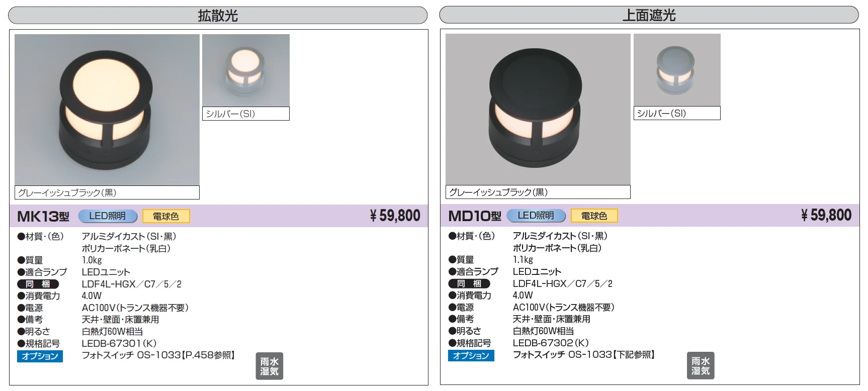The image size is (868, 391).
Task: Open the MK13 black lamp photo
Action: [x=107, y=110]
